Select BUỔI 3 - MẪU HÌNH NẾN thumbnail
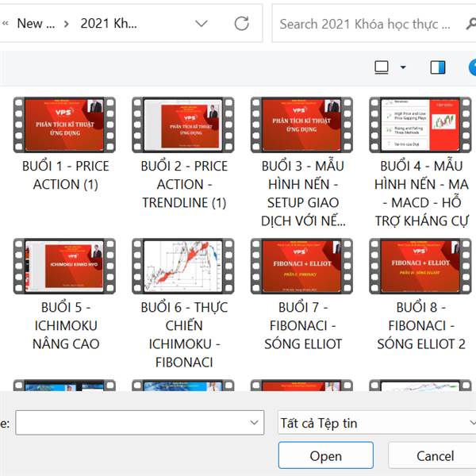Screen dimensions: 476x476 (x=301, y=125)
